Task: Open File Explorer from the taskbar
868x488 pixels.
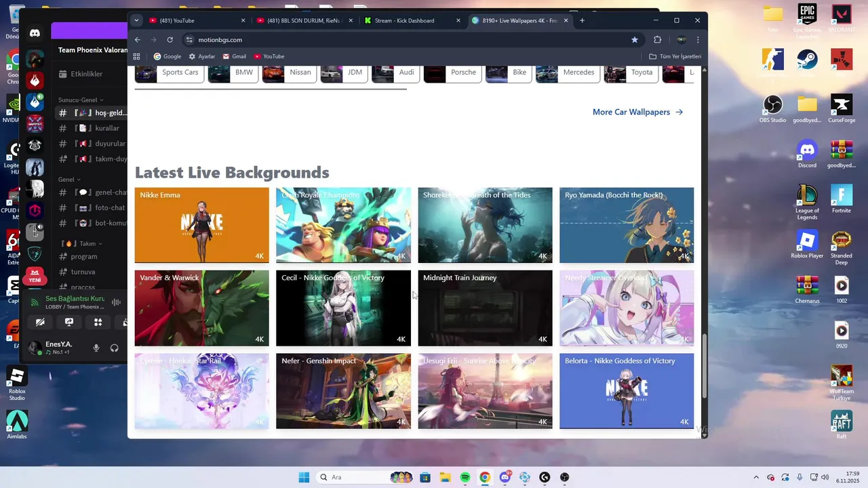Action: coord(445,477)
